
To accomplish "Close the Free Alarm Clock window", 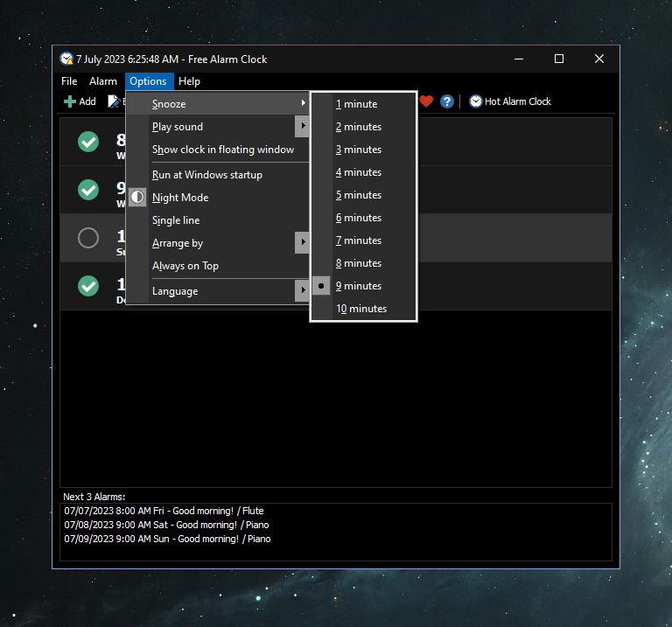I will 599,59.
